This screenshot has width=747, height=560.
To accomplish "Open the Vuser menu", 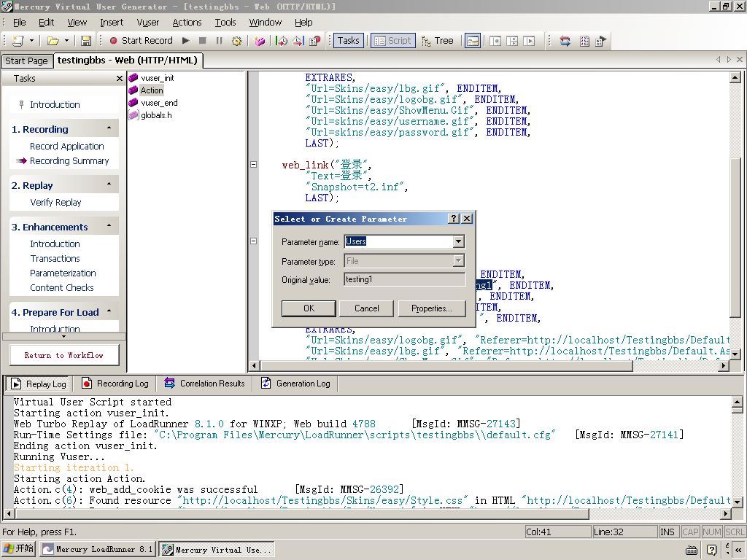I will point(147,23).
